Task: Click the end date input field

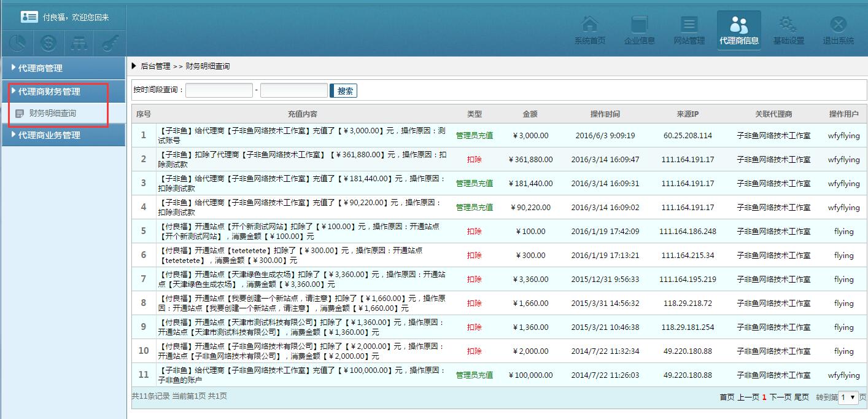Action: (x=293, y=90)
